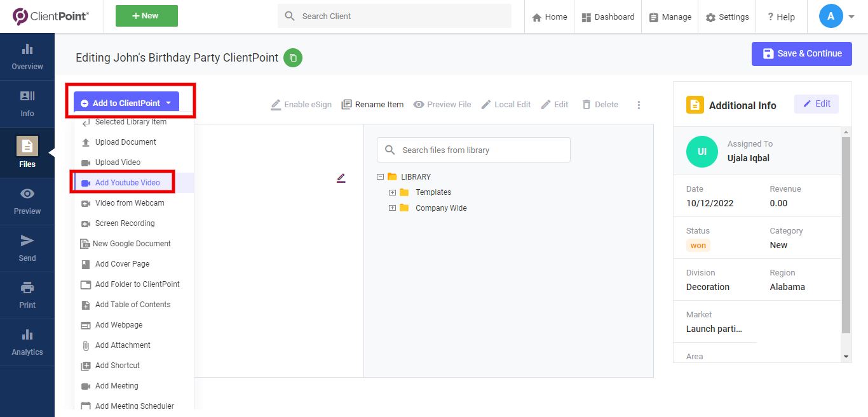Choose Upload Video
Screen dimensions: 868x417
[134, 162]
